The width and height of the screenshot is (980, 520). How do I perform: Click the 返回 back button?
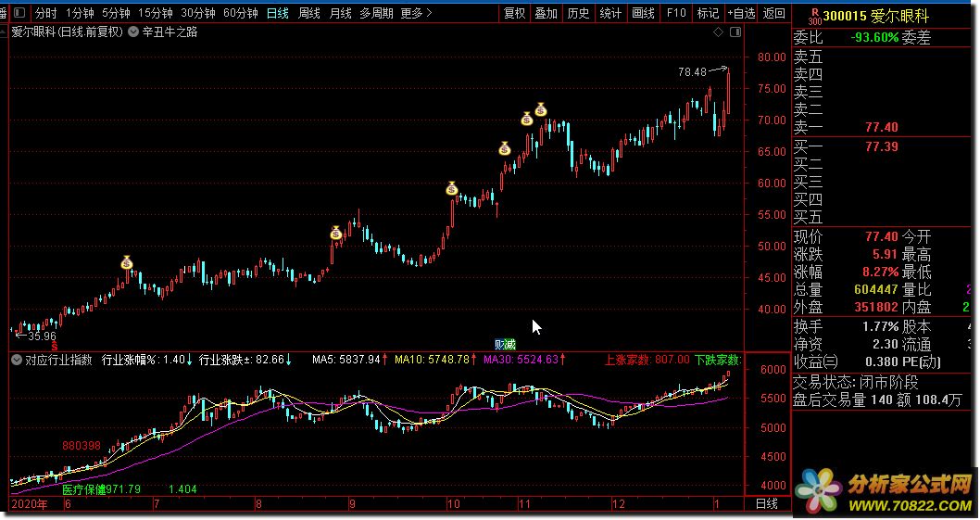click(773, 13)
